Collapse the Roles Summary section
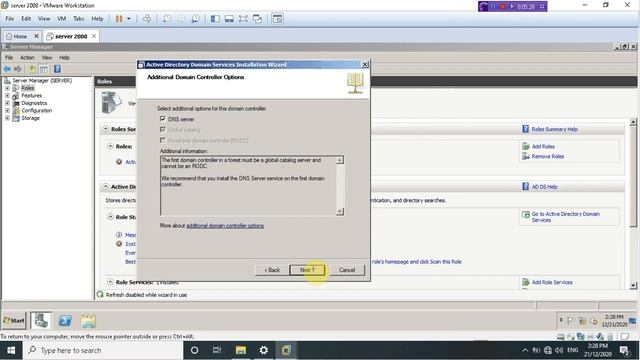The height and width of the screenshot is (360, 640). [106, 129]
